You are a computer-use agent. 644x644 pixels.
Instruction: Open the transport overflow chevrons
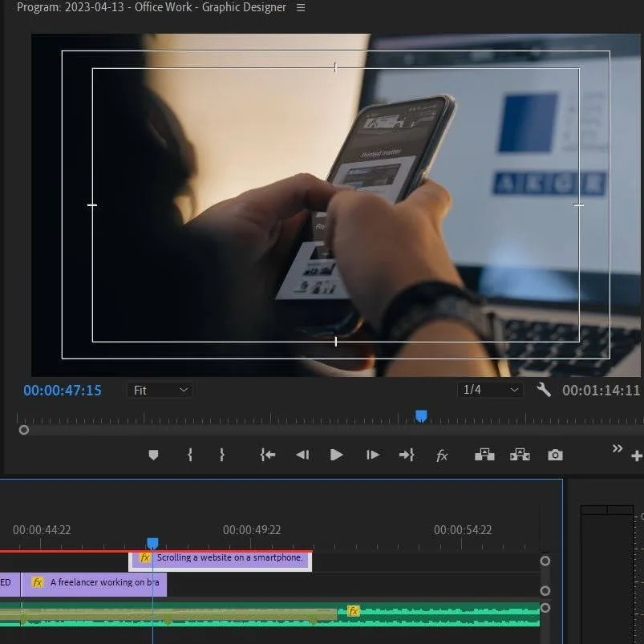click(x=618, y=448)
